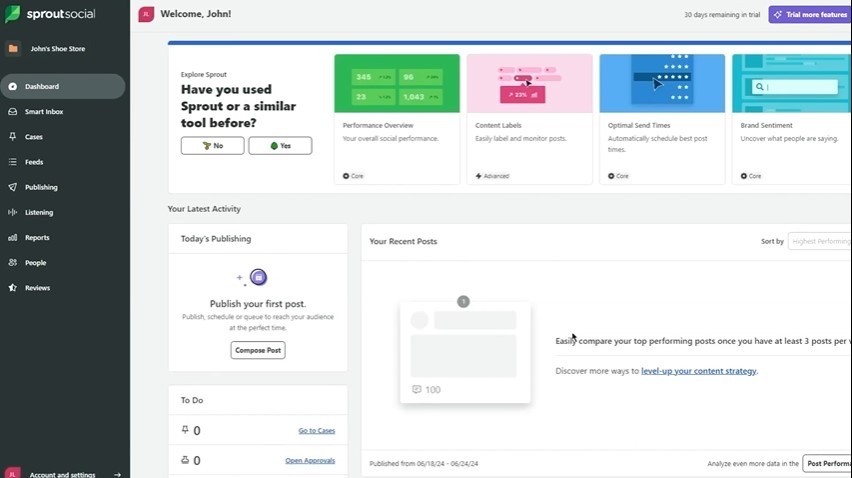Click the Cases pin icon in sidebar
The image size is (852, 478).
click(12, 137)
